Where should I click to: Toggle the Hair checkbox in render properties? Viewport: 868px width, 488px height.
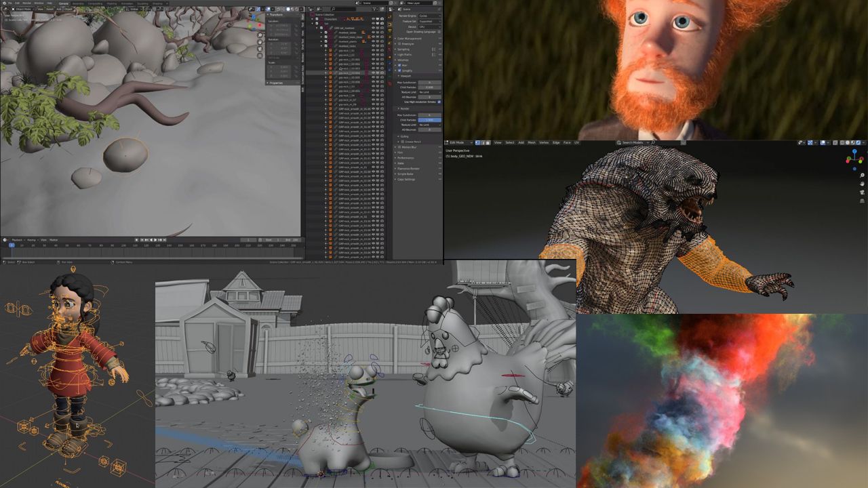[x=399, y=65]
